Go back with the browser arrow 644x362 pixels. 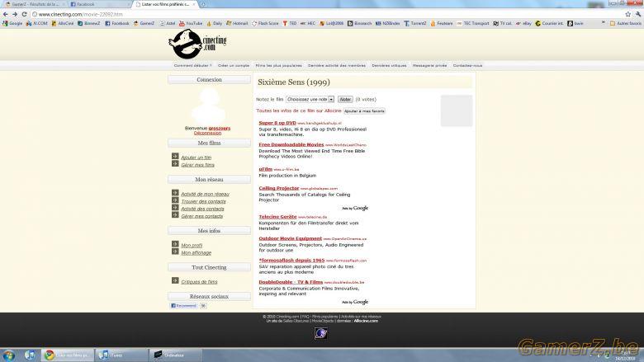(5, 14)
